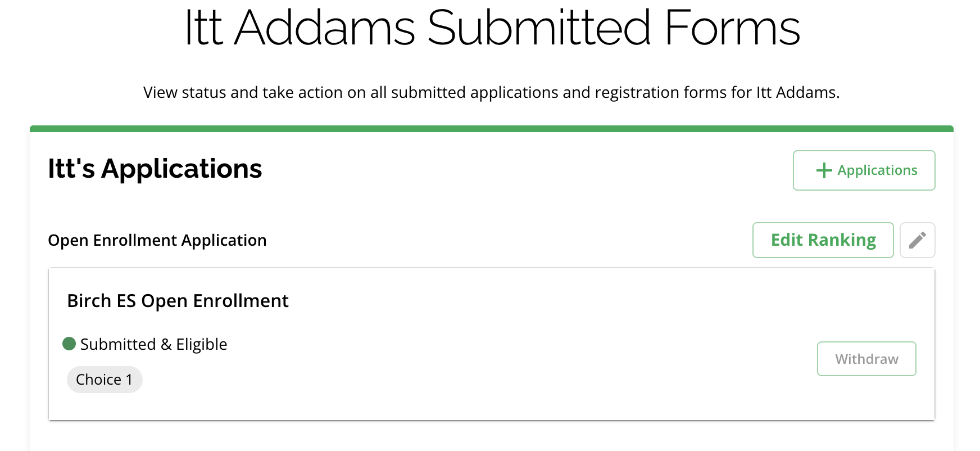The image size is (980, 451).
Task: Click the Itt Addams Submitted Forms title
Action: pos(492,28)
